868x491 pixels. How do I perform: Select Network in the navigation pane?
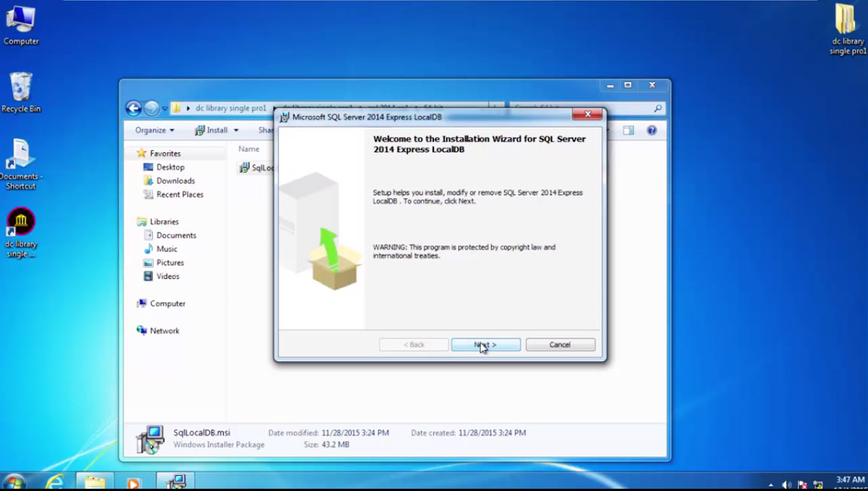[164, 331]
